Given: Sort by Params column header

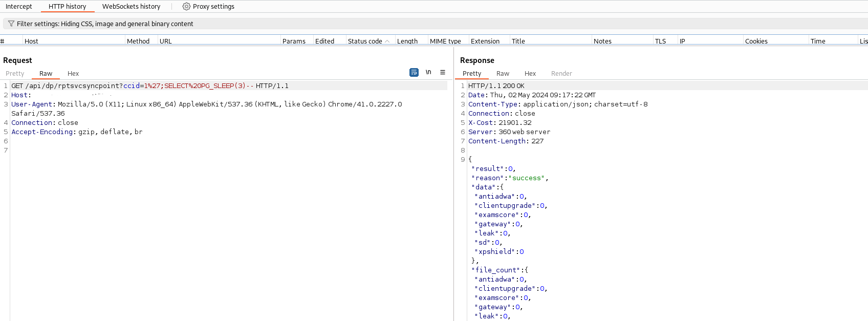Looking at the screenshot, I should tap(294, 41).
